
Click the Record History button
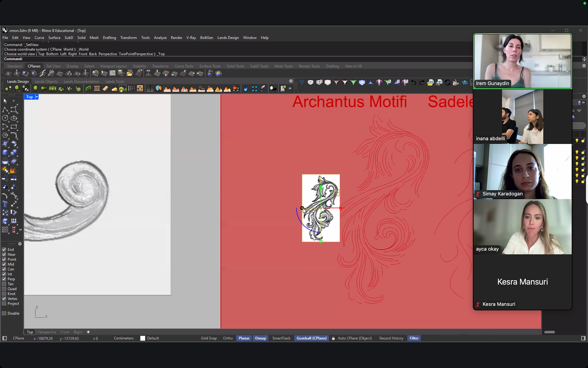point(391,338)
